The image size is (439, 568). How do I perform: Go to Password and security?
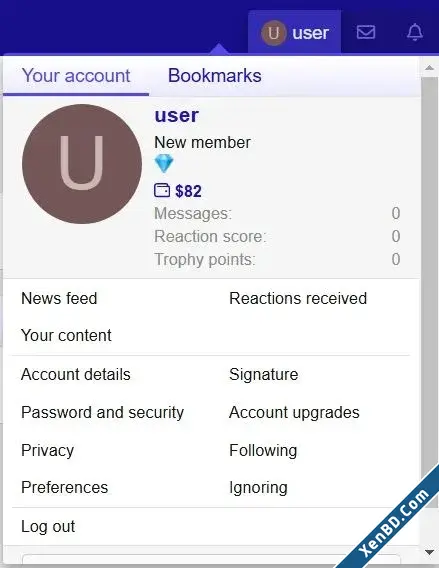coord(103,413)
